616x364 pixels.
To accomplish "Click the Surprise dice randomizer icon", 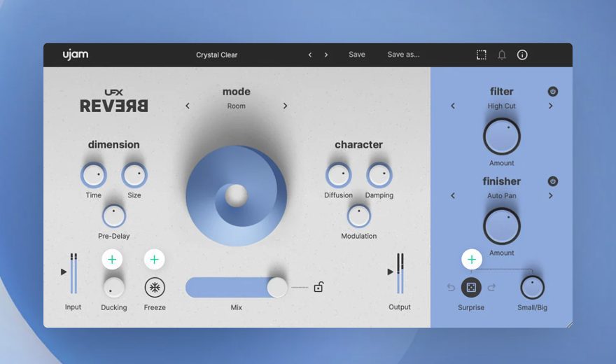I will point(471,287).
